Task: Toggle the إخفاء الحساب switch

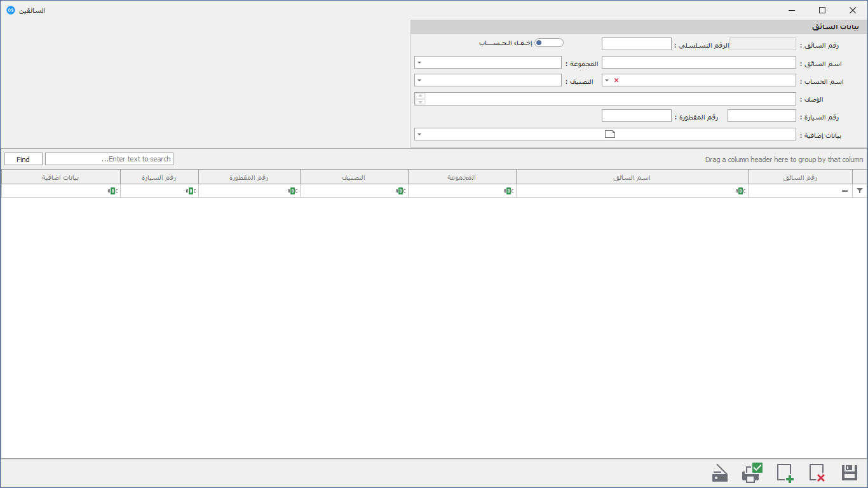Action: [549, 43]
